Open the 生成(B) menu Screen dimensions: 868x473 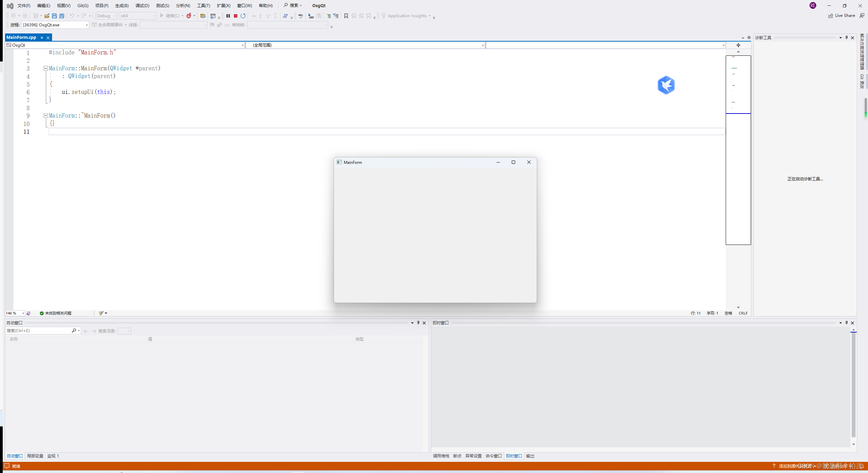pos(122,6)
